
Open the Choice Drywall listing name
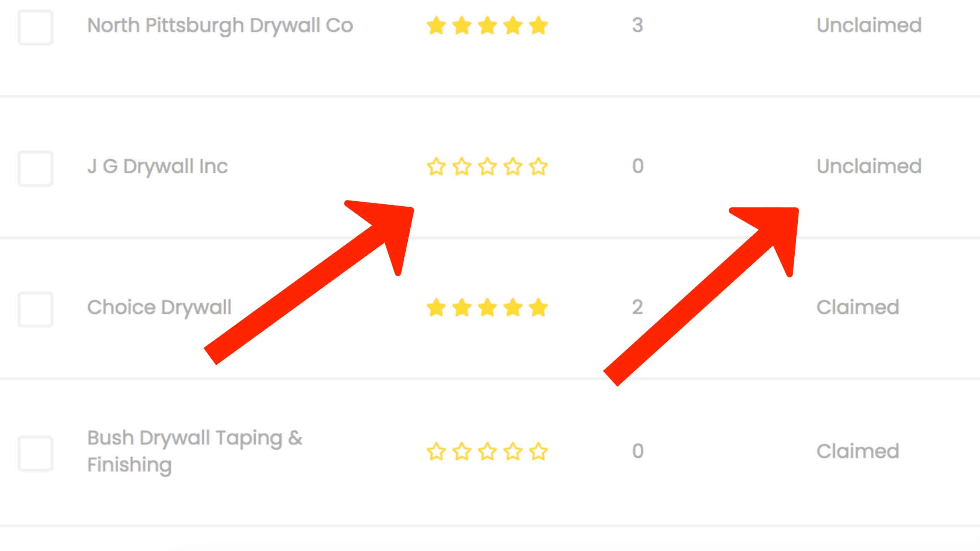pyautogui.click(x=159, y=308)
